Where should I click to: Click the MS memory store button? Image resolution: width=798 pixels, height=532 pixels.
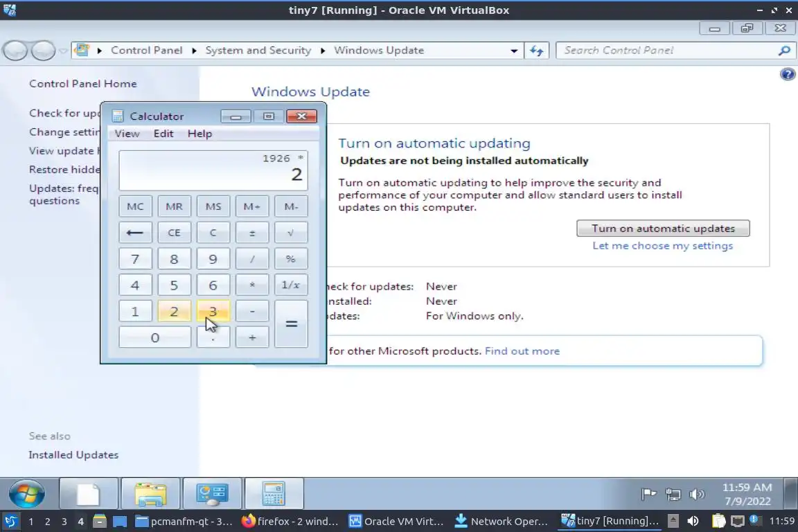[213, 206]
